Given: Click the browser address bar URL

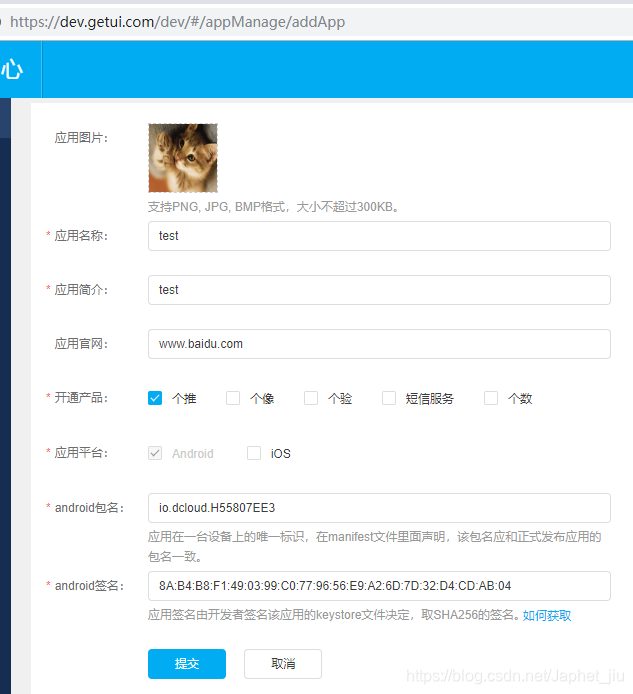Looking at the screenshot, I should [x=178, y=22].
